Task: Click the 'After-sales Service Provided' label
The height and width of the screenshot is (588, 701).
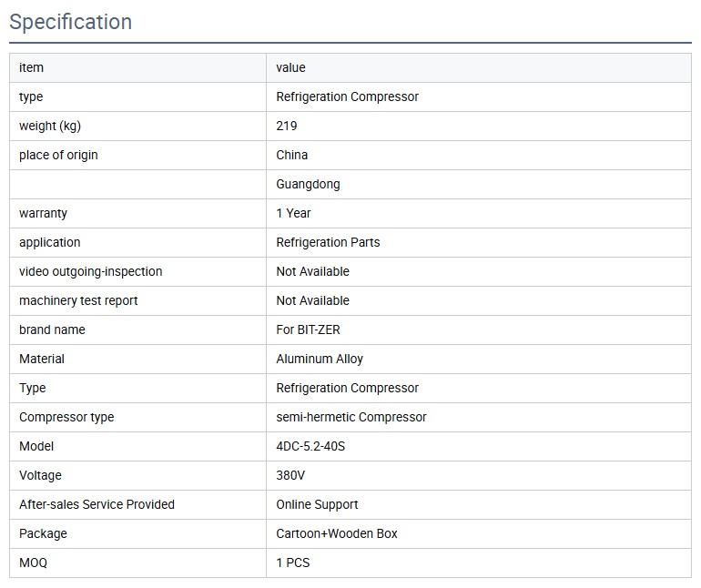Action: point(97,504)
